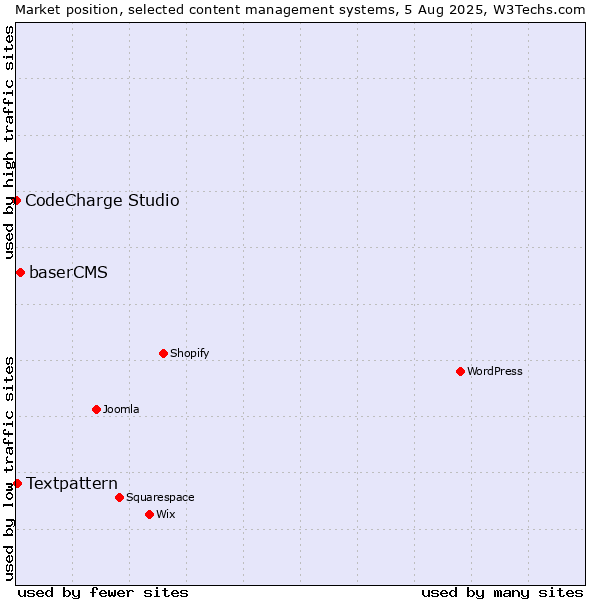Click the 'Wix' label text
This screenshot has width=600, height=600.
click(x=166, y=514)
